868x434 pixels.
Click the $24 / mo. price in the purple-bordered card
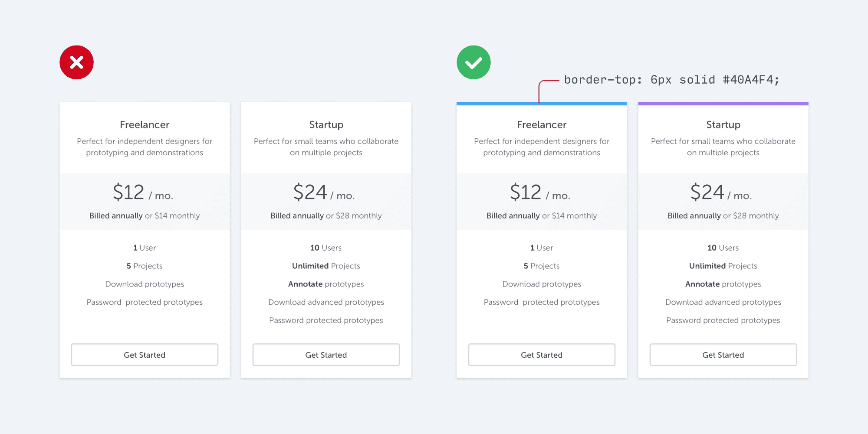click(721, 192)
